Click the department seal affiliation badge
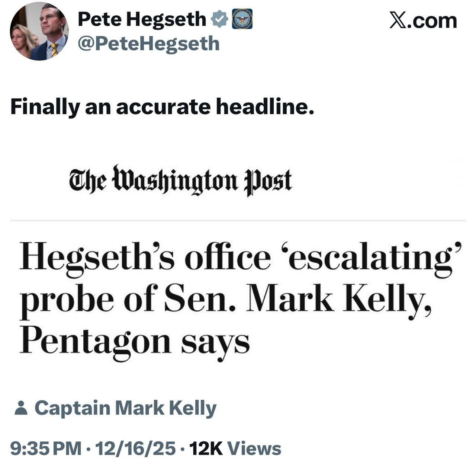 pyautogui.click(x=242, y=19)
